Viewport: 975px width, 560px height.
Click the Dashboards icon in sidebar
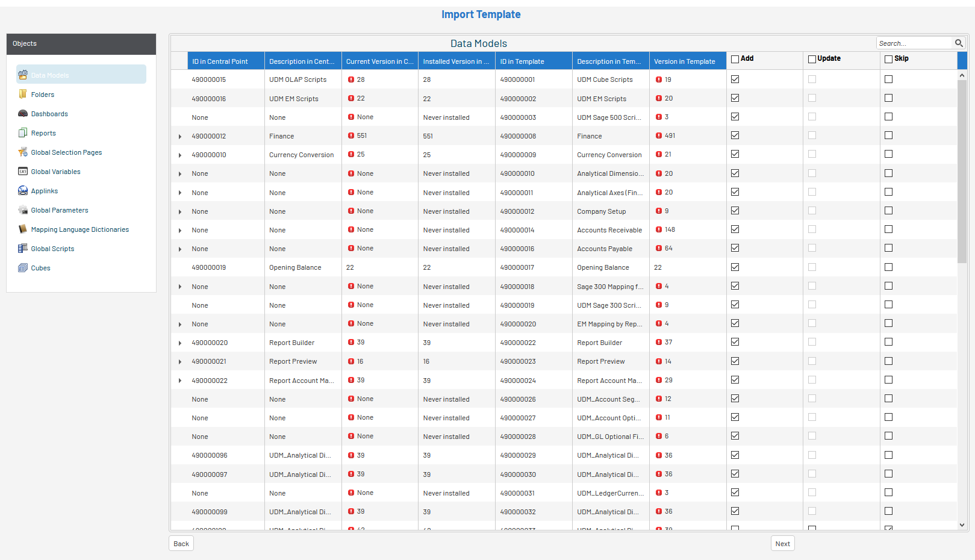(x=23, y=114)
